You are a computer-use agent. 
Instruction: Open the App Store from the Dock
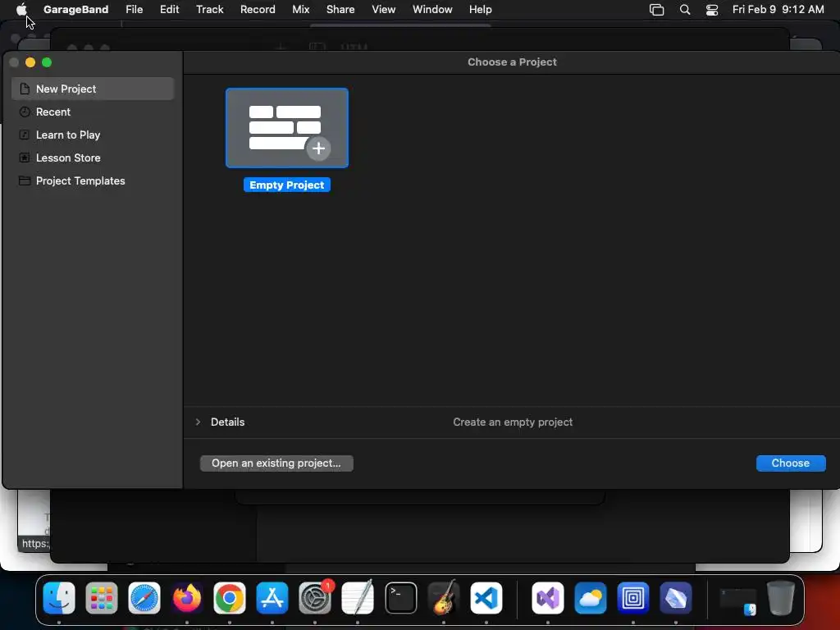[272, 598]
